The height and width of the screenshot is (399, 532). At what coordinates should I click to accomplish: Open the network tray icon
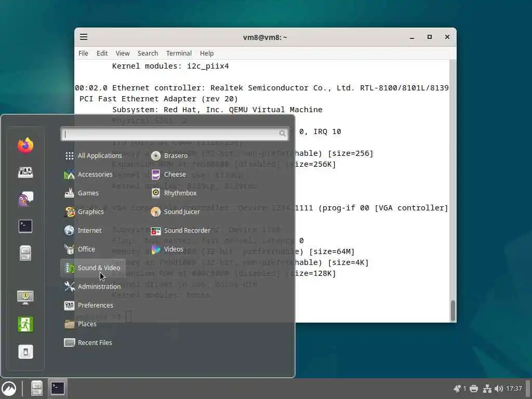coord(487,389)
